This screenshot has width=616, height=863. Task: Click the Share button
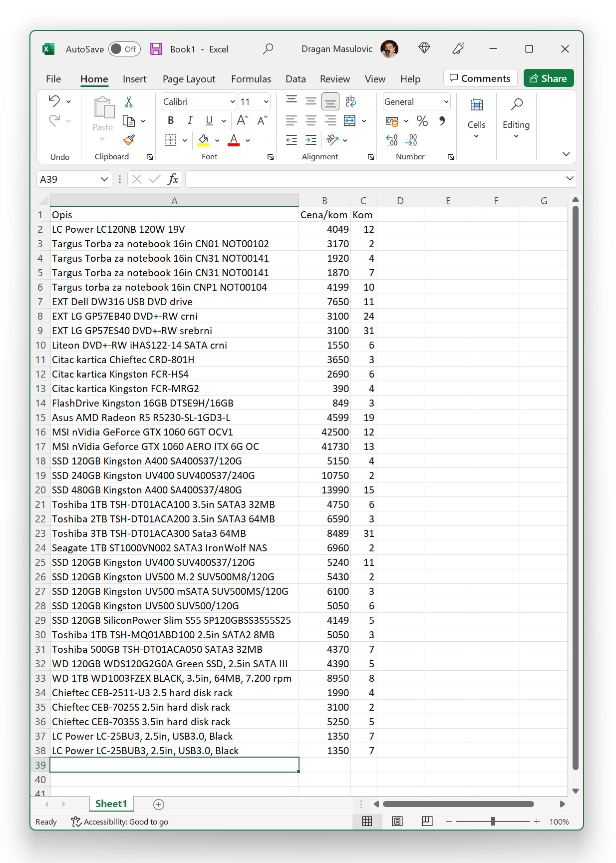click(549, 78)
